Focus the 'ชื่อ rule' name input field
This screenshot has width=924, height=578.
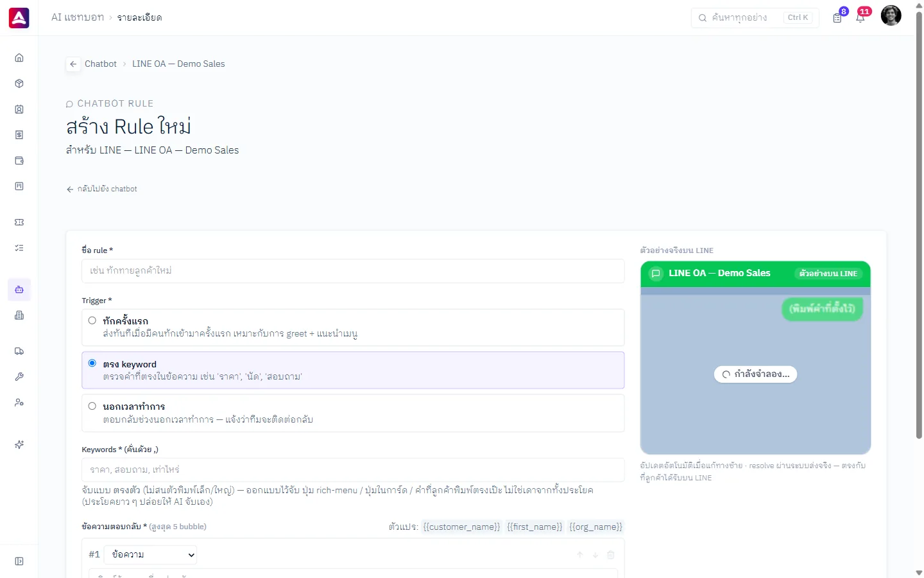(x=353, y=271)
